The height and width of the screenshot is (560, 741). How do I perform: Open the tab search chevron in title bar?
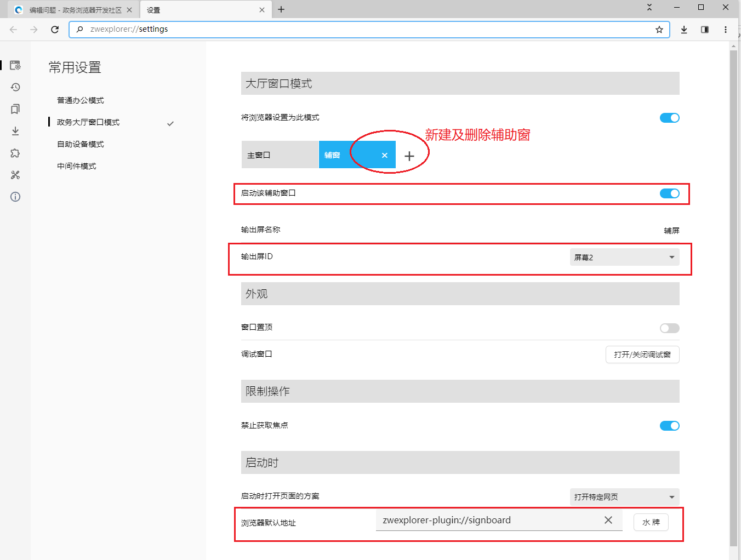(x=649, y=7)
